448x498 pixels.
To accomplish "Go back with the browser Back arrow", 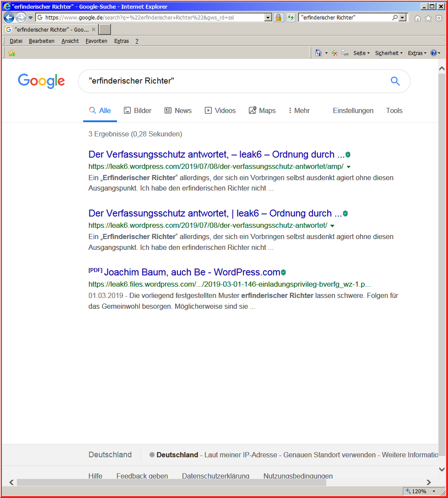I will 9,17.
